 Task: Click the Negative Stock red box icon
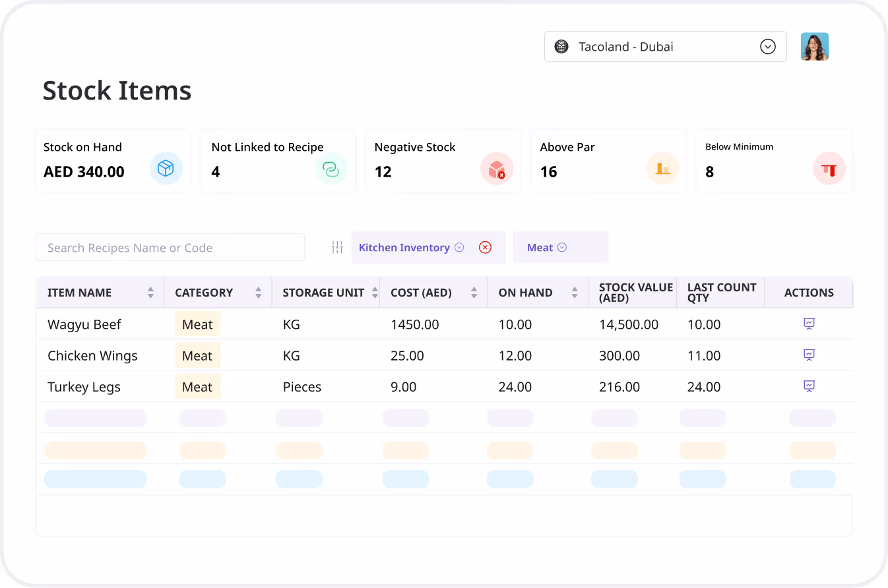click(497, 169)
